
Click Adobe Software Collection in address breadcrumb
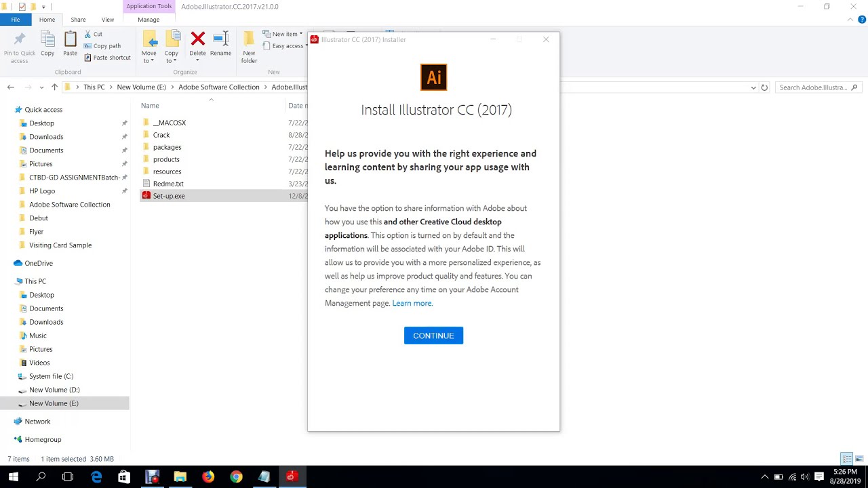tap(218, 87)
